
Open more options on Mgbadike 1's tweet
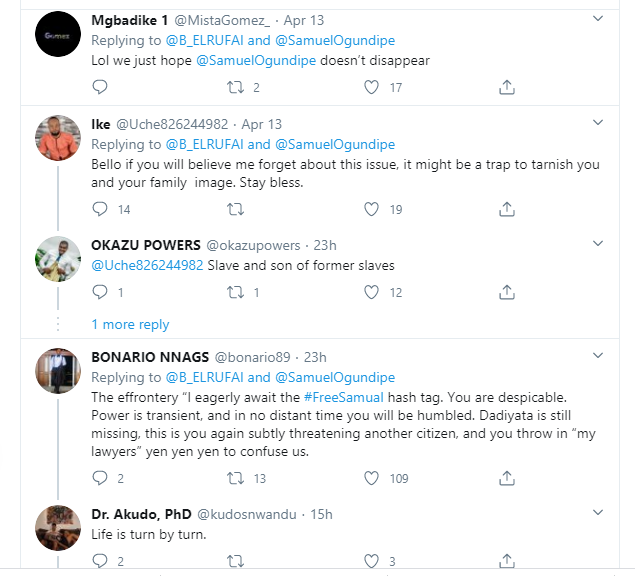(599, 19)
